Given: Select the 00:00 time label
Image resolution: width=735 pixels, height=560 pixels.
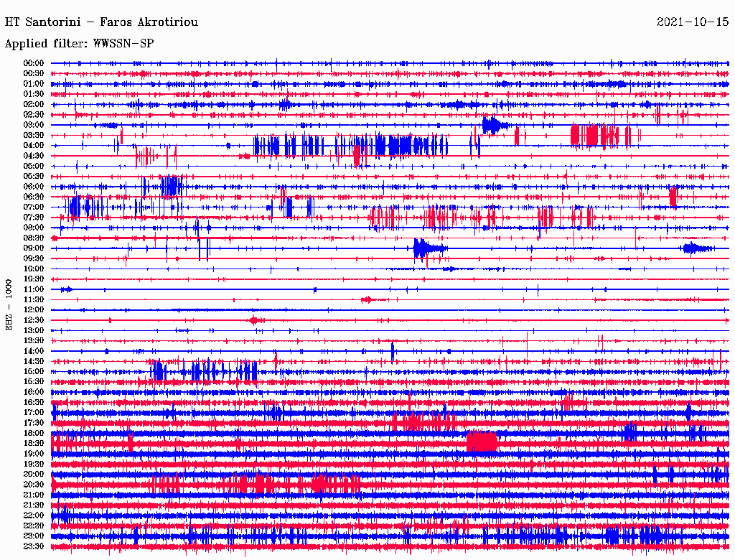Looking at the screenshot, I should coord(34,63).
